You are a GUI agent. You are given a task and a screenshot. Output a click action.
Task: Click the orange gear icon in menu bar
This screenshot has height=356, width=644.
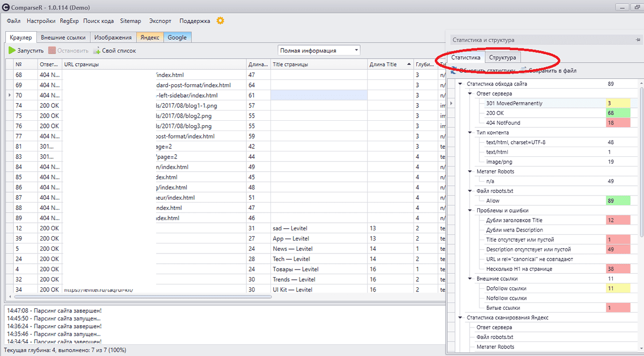(x=220, y=21)
